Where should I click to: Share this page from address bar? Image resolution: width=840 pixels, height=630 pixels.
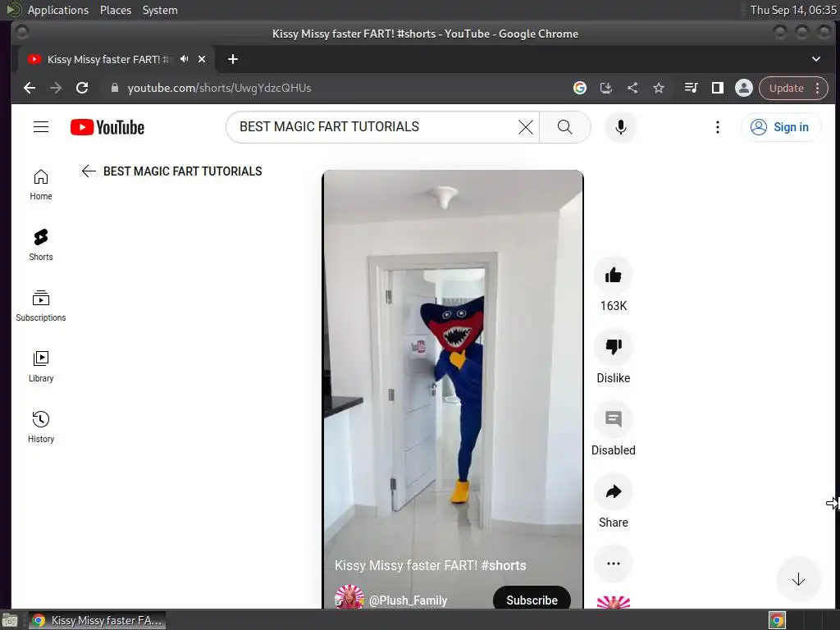pos(632,88)
